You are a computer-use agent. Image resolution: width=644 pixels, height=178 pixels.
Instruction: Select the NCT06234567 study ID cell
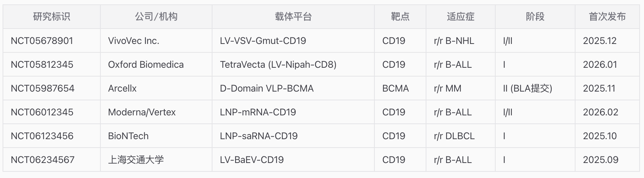click(42, 160)
